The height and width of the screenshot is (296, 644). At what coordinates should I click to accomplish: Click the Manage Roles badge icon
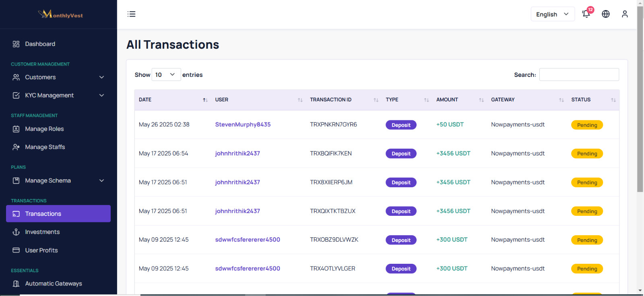click(x=16, y=129)
